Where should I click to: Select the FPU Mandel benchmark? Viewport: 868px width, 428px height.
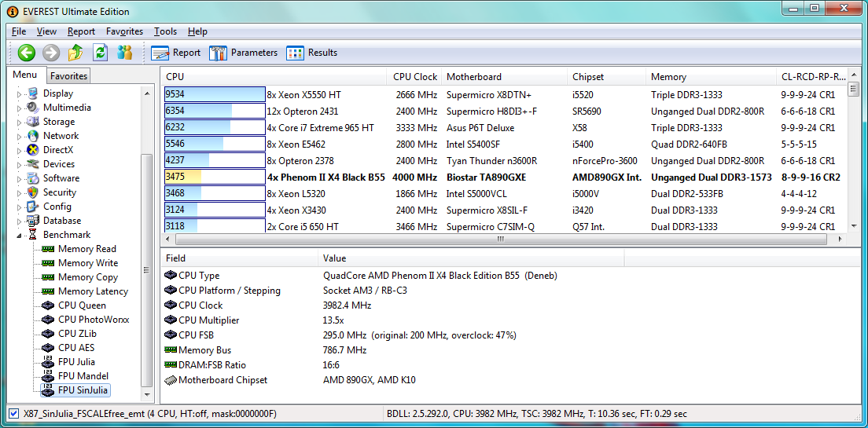tap(83, 376)
